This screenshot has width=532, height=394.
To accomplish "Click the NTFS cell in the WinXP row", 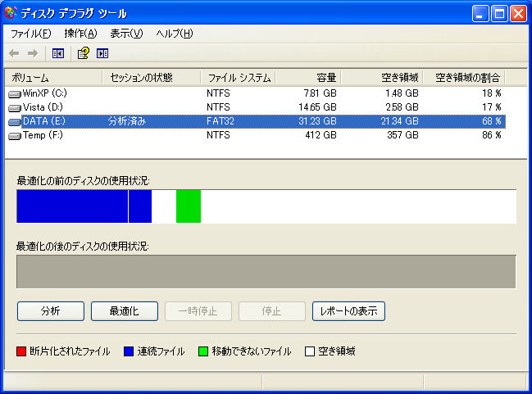I will pos(218,93).
